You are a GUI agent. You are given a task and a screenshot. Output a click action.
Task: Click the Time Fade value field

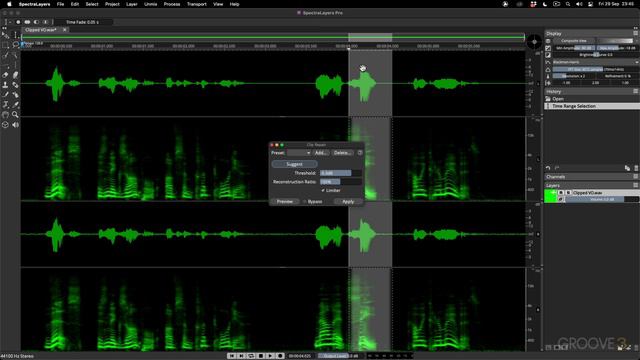click(x=83, y=22)
